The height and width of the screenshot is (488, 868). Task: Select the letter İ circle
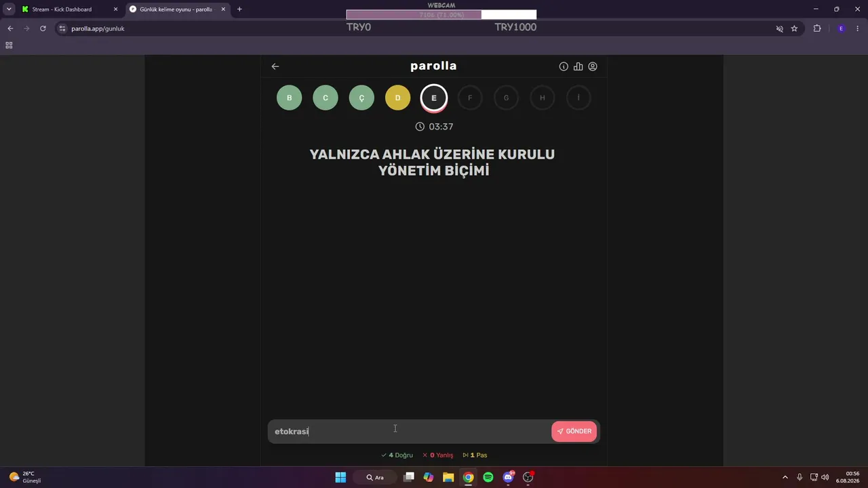tap(578, 98)
